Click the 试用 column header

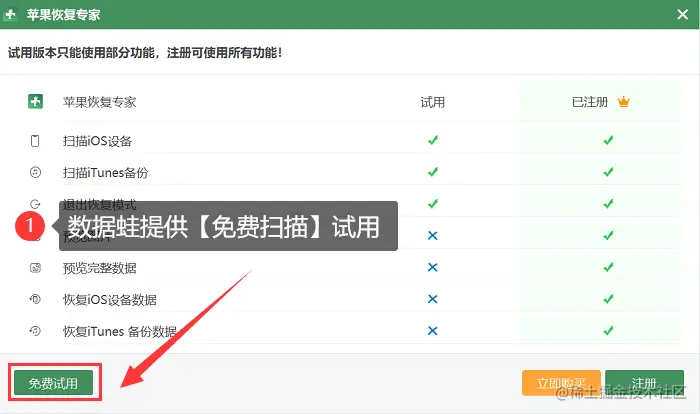click(x=433, y=102)
